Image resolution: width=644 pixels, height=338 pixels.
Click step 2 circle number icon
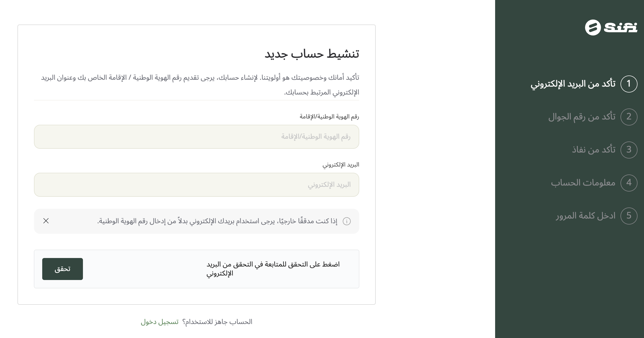click(x=629, y=117)
